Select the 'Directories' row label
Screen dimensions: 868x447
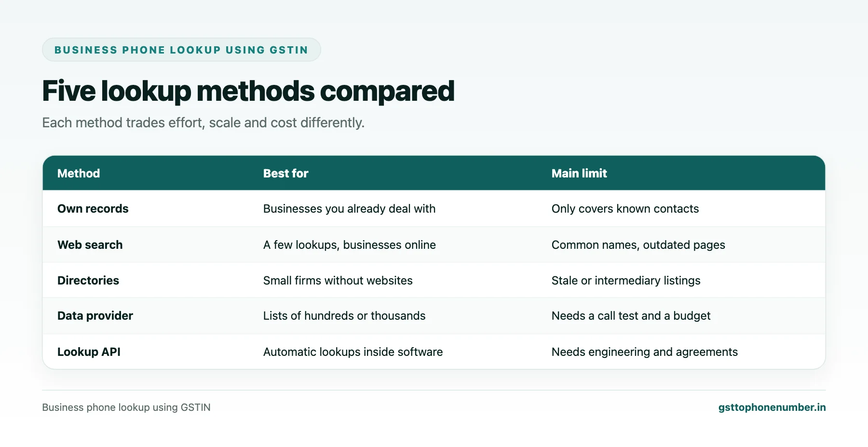pyautogui.click(x=88, y=280)
